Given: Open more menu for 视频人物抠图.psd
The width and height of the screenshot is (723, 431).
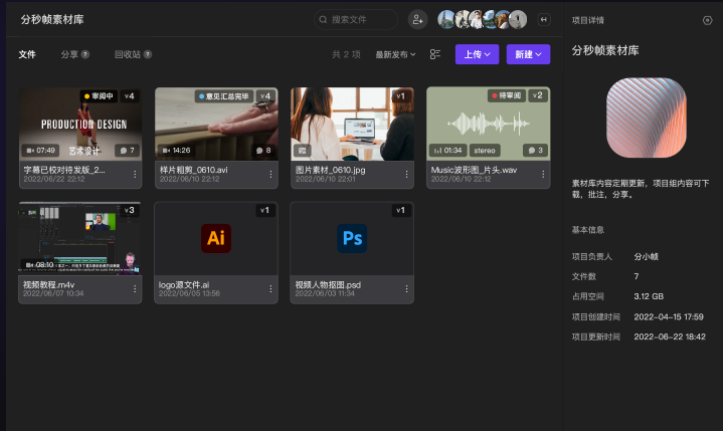Looking at the screenshot, I should pos(406,289).
